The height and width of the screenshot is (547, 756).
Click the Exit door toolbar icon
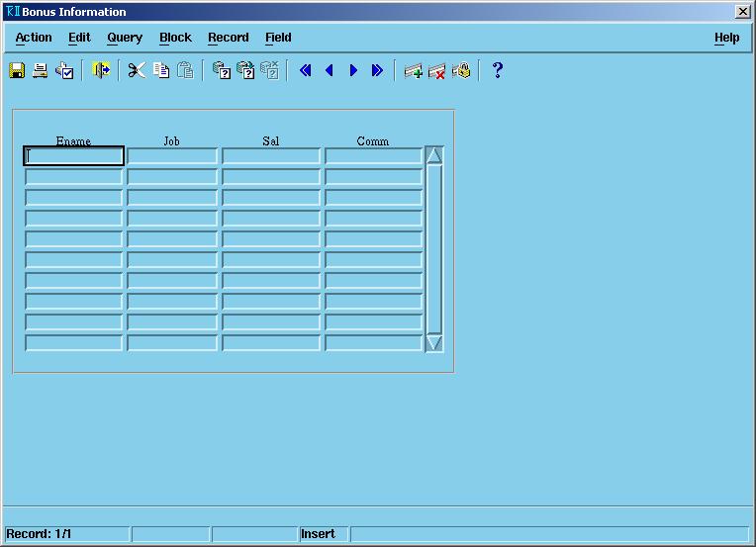pos(101,70)
